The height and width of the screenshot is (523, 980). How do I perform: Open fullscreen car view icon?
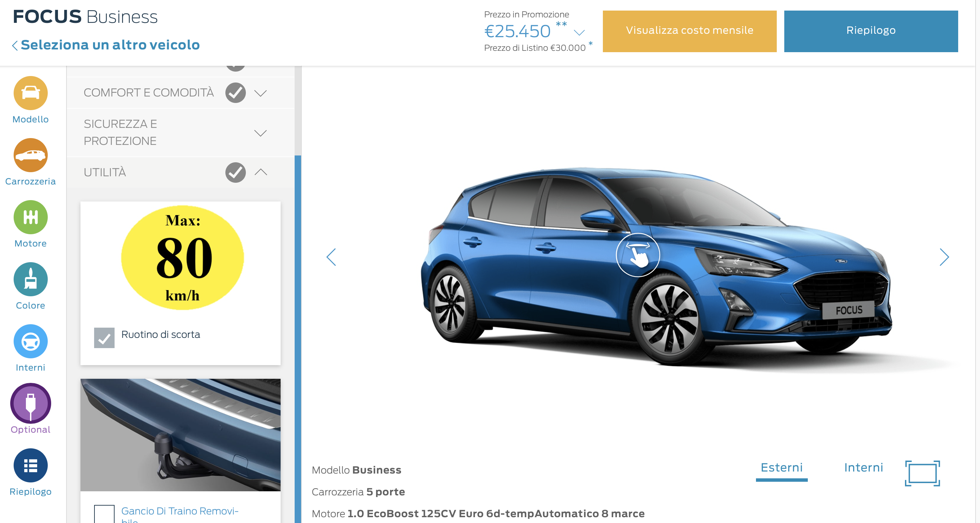pos(922,473)
